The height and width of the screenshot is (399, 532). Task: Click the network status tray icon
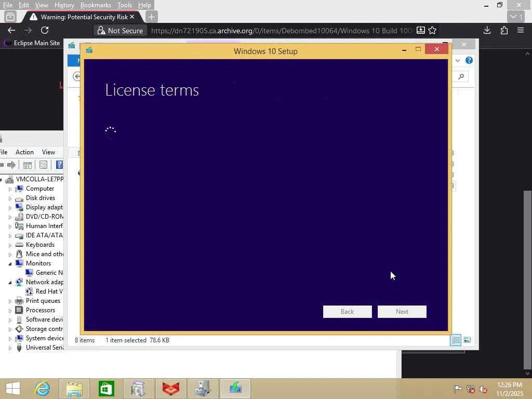470,389
